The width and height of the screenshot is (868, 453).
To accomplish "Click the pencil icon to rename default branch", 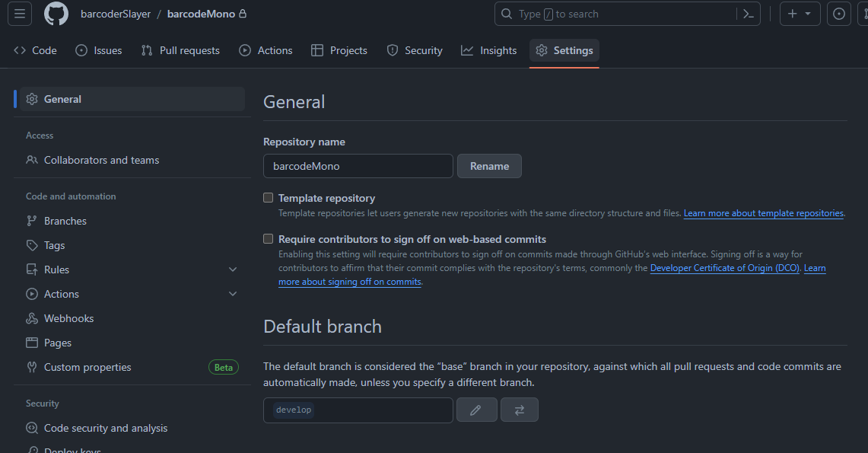I will pos(477,410).
